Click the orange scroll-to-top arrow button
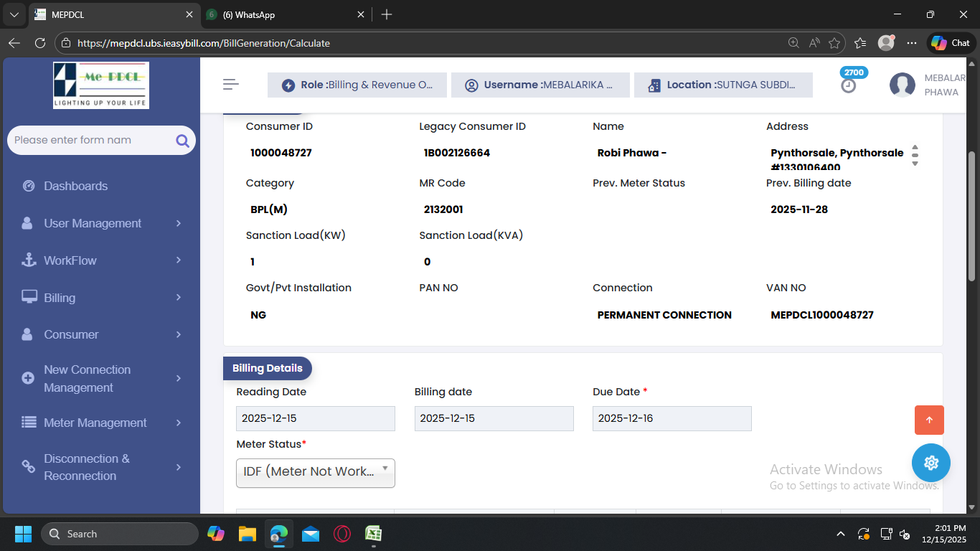The height and width of the screenshot is (551, 980). 929,420
